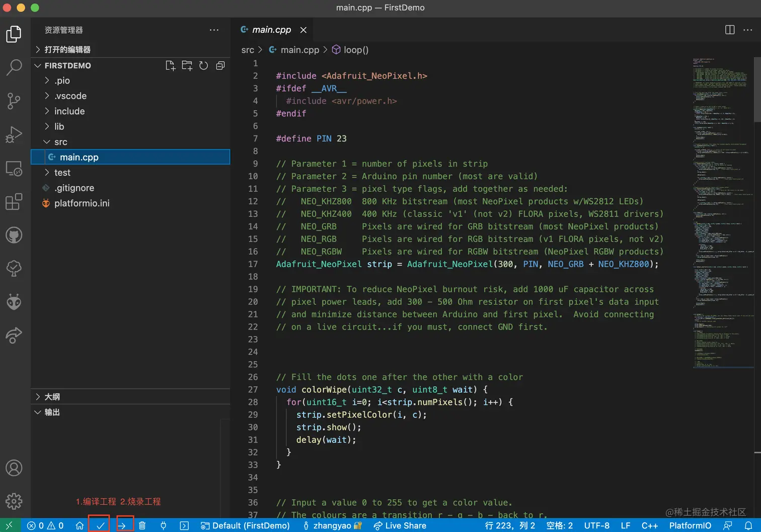Open main.cpp in the file tree
Screen dimensions: 761x532
(x=130, y=157)
